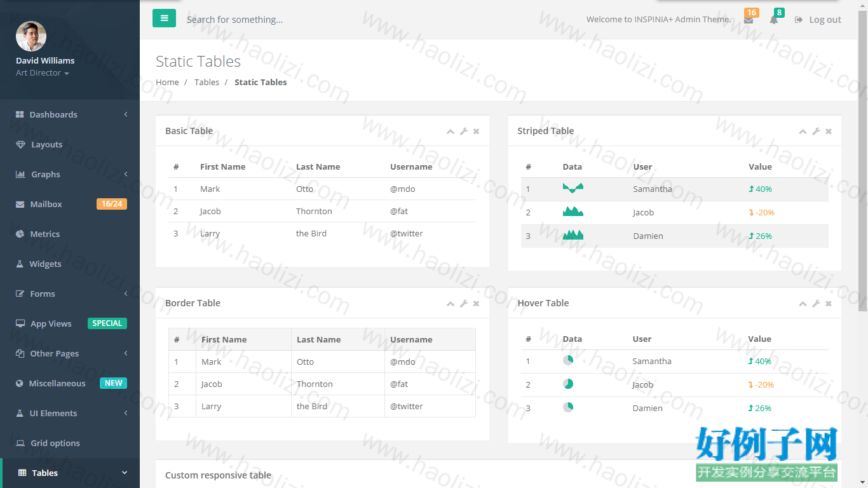The image size is (868, 488).
Task: Go to Home in the breadcrumb
Action: tap(167, 82)
